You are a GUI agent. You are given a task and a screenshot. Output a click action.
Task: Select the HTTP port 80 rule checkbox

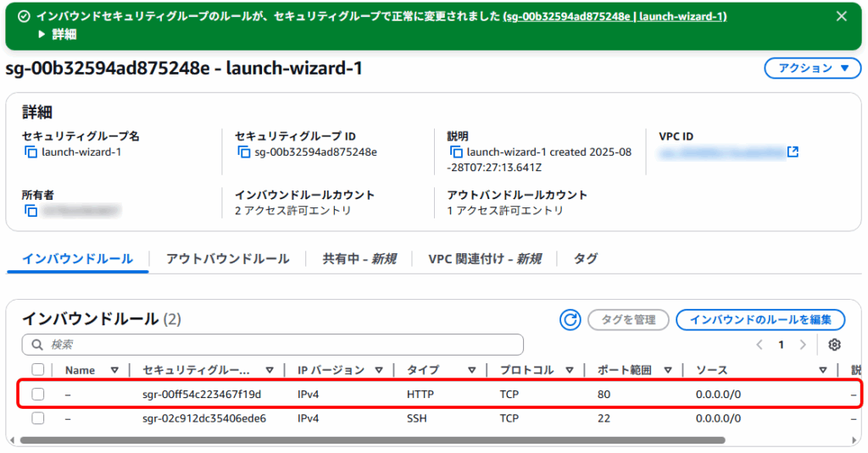[38, 394]
